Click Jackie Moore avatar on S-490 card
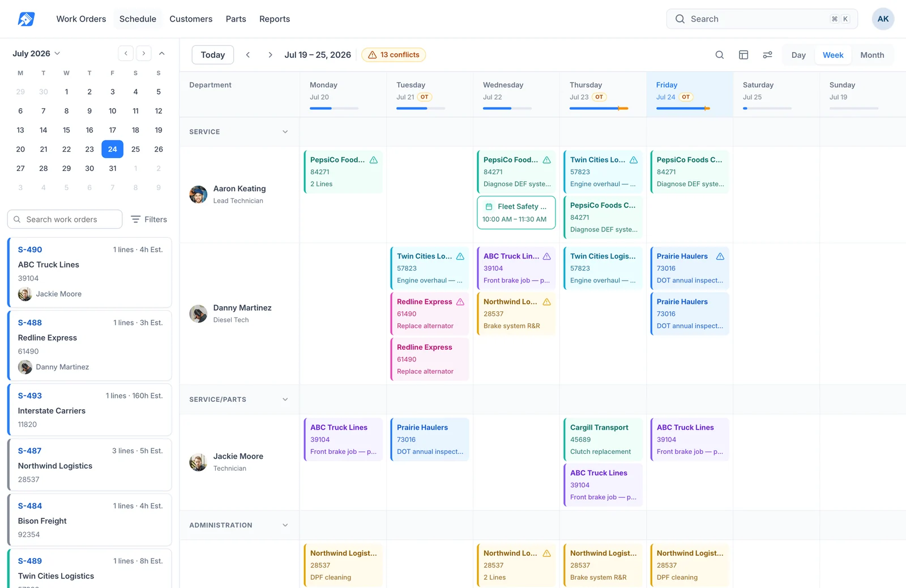 (x=25, y=294)
